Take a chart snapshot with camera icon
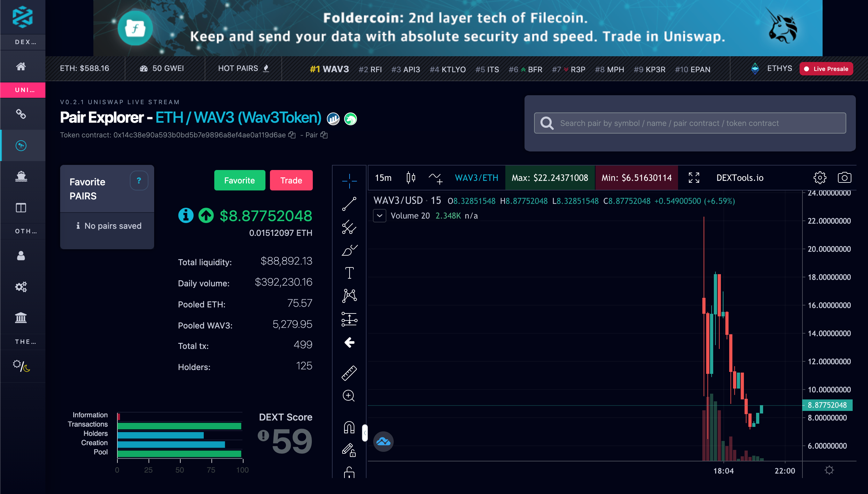Image resolution: width=868 pixels, height=494 pixels. click(844, 177)
